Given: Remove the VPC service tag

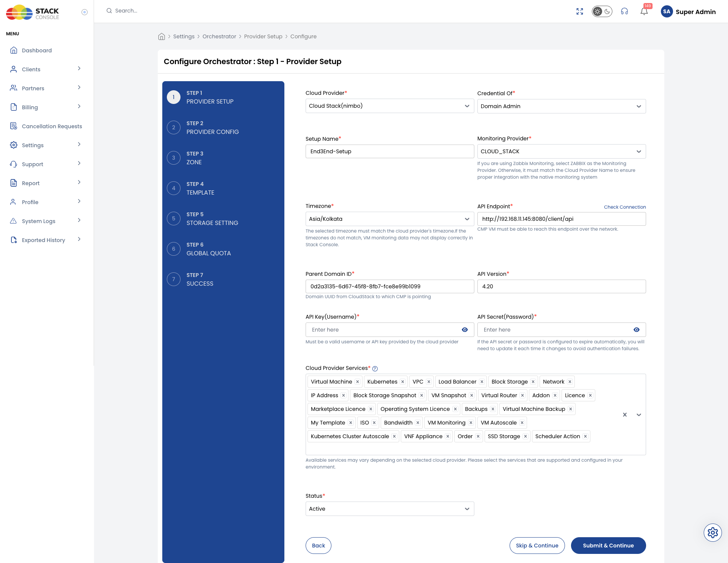Looking at the screenshot, I should [429, 382].
